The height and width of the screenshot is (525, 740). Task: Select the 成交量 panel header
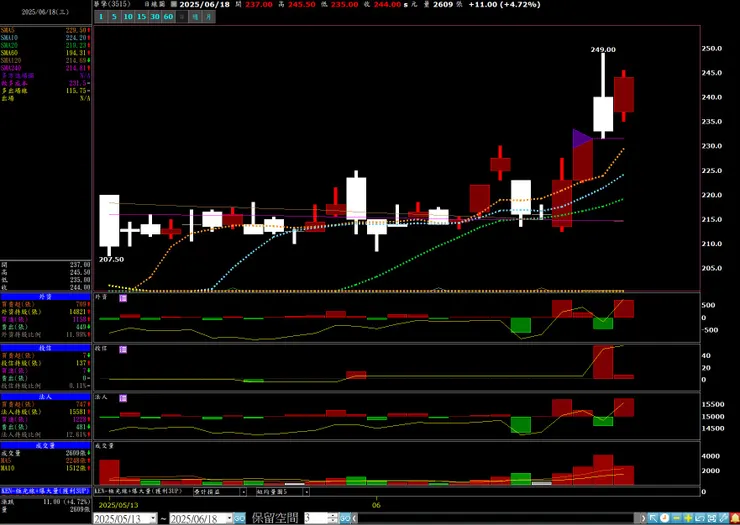click(x=45, y=445)
